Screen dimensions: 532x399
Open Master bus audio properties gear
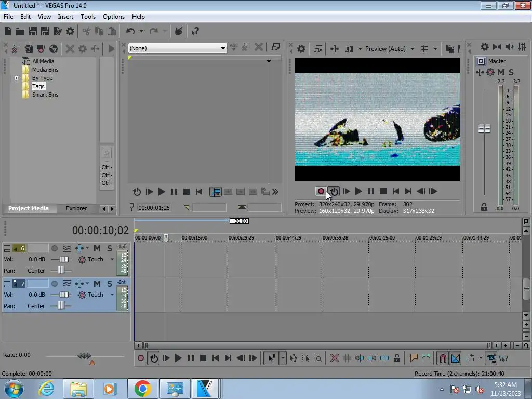485,47
